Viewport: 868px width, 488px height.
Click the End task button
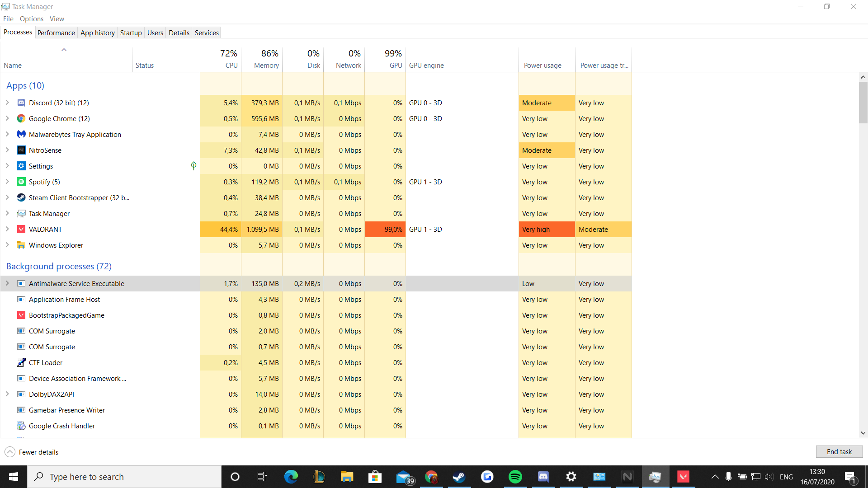839,452
